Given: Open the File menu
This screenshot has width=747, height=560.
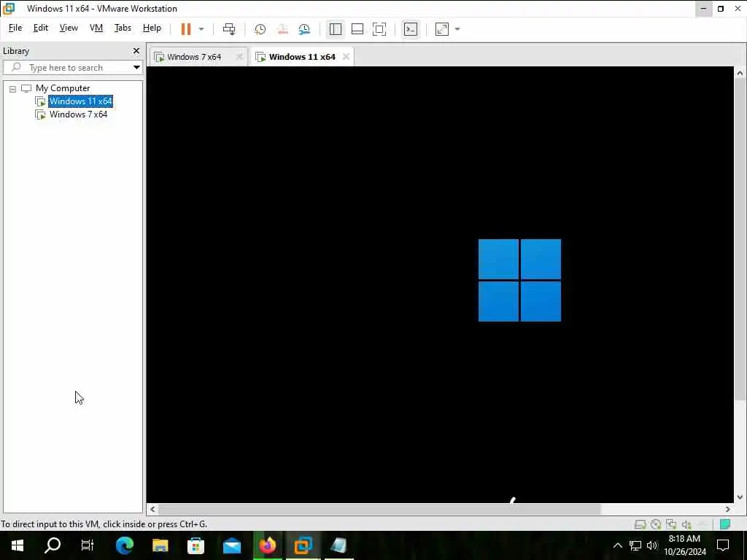Looking at the screenshot, I should tap(15, 28).
